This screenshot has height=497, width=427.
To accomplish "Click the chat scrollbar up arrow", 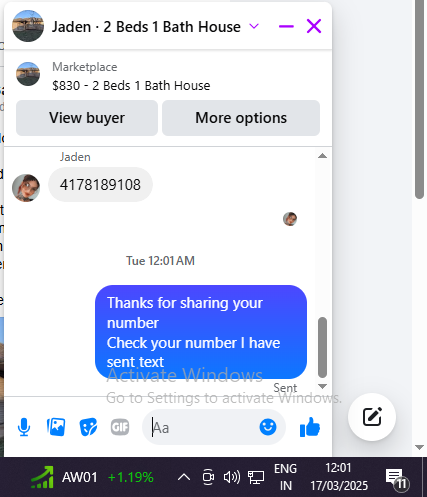I will pyautogui.click(x=322, y=156).
